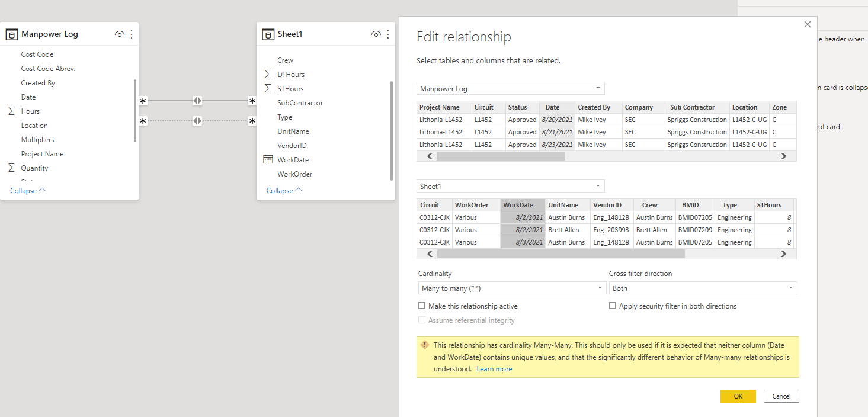The width and height of the screenshot is (868, 417).
Task: Open the Sheet1 table dropdown
Action: pos(511,187)
